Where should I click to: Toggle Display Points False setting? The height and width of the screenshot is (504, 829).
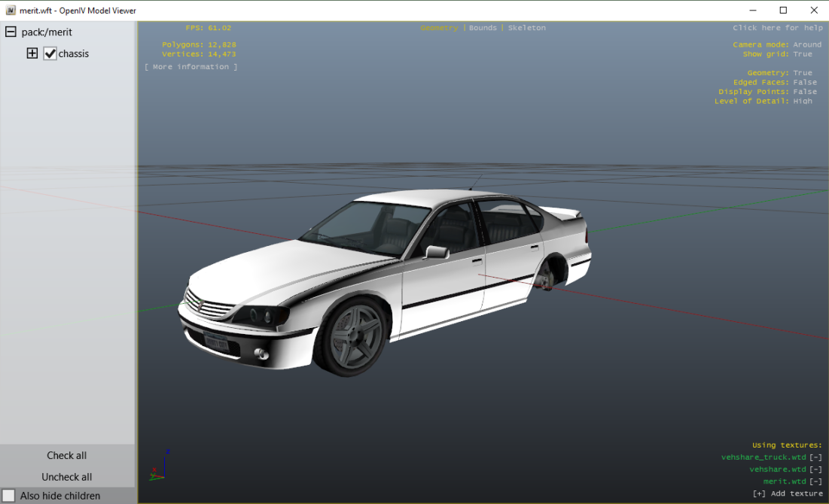click(x=805, y=92)
